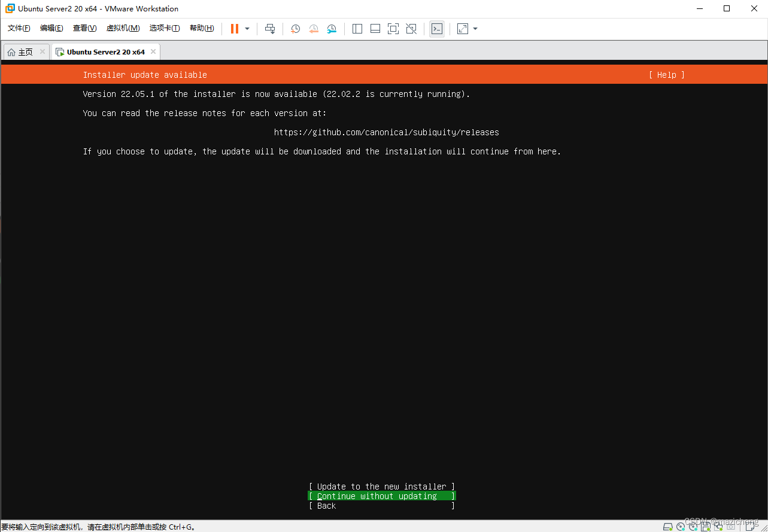This screenshot has height=532, width=768.
Task: Maximize the VMware Workstation window
Action: click(727, 8)
